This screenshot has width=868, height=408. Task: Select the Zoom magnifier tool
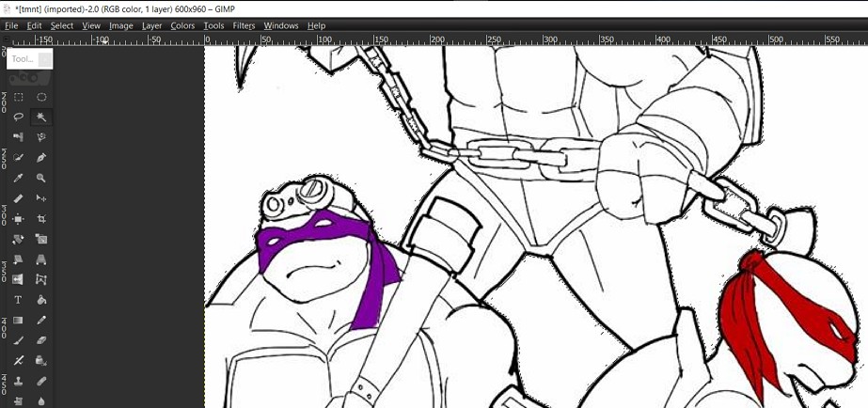[x=41, y=178]
